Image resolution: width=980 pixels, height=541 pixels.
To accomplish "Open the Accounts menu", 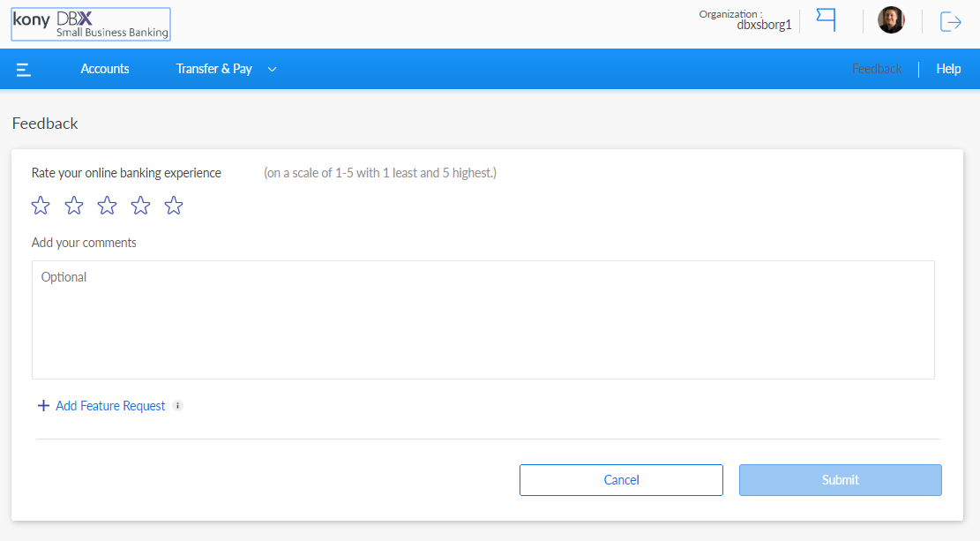I will [105, 69].
